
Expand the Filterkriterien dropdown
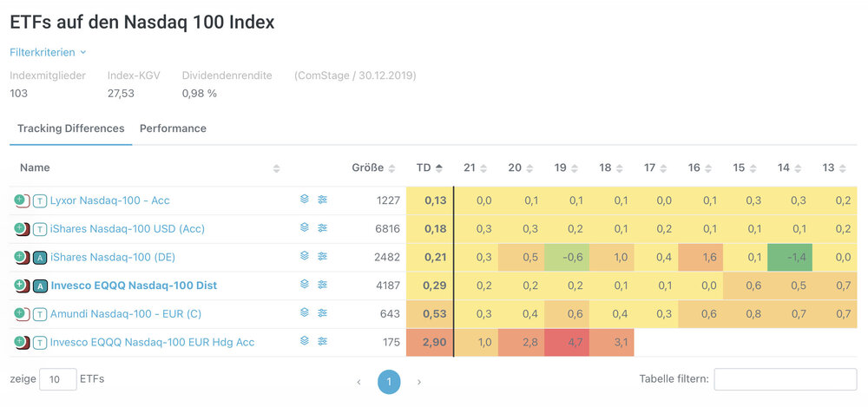coord(48,52)
